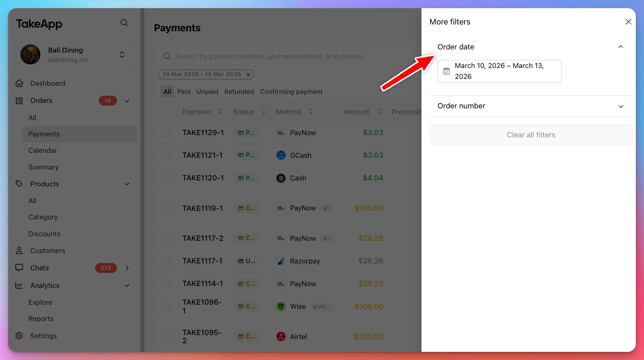644x360 pixels.
Task: Click the Products tag icon
Action: [19, 184]
